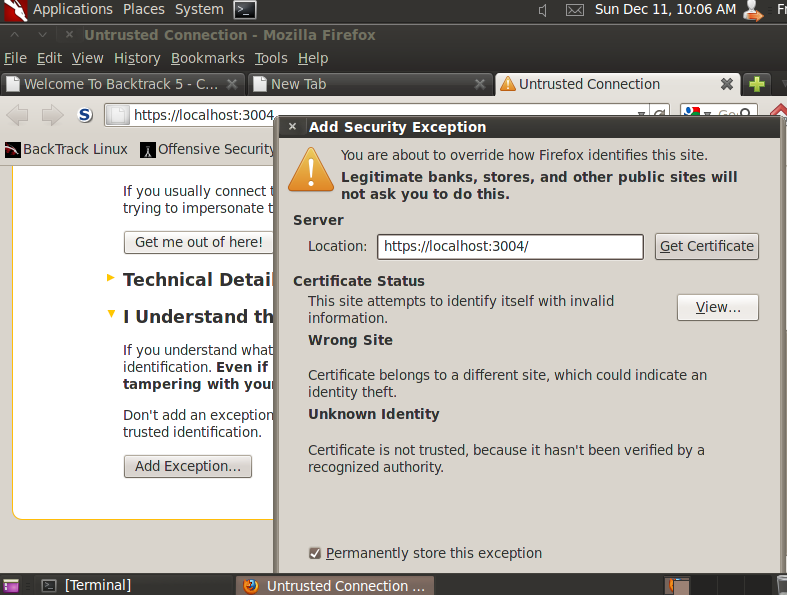Click Get me out of here! button

[x=199, y=243]
